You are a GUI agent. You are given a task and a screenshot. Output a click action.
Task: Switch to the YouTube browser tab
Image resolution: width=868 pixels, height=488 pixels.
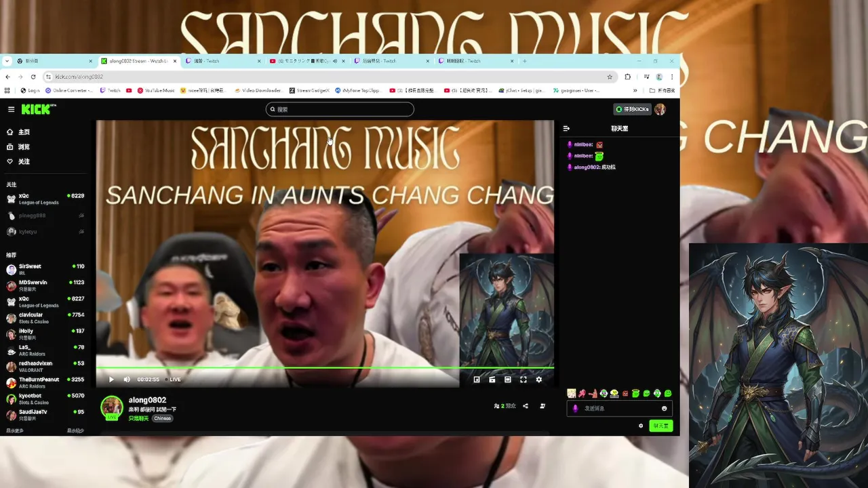coord(307,61)
